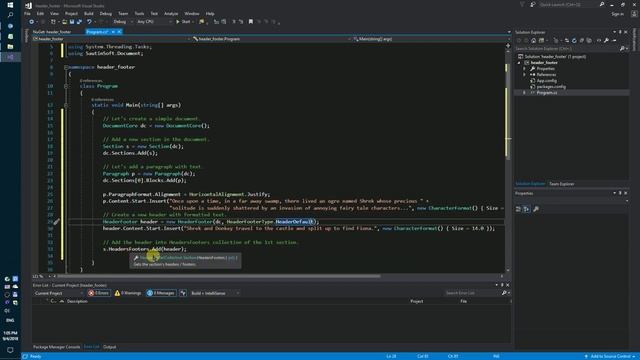The height and width of the screenshot is (360, 640).
Task: Click the Windows Start button
Action: pos(10,5)
